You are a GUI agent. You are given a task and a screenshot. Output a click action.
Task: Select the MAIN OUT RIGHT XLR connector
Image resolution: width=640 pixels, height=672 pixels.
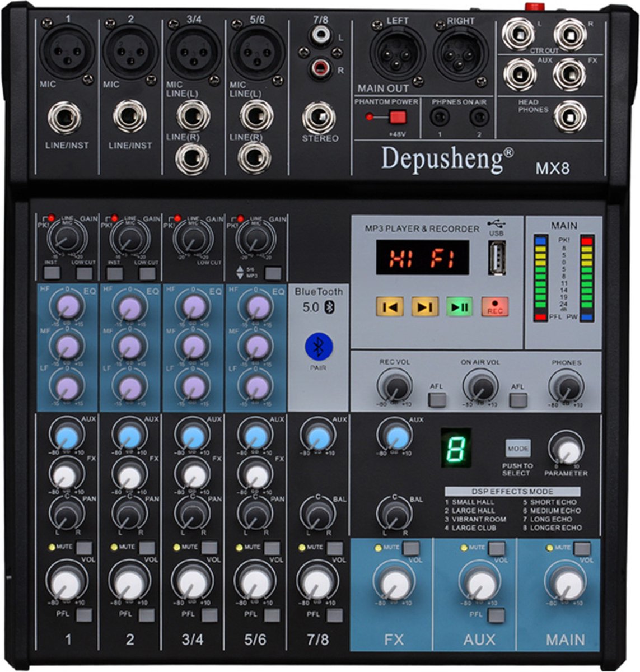point(461,53)
